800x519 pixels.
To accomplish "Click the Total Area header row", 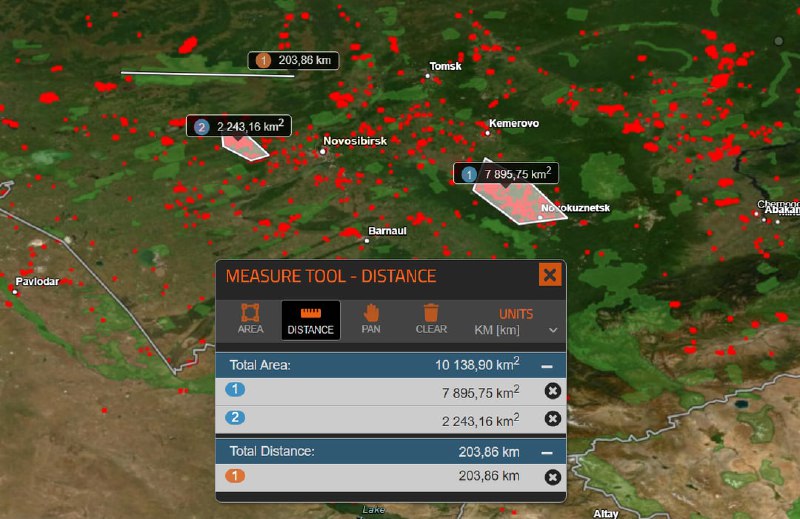I will pos(391,365).
